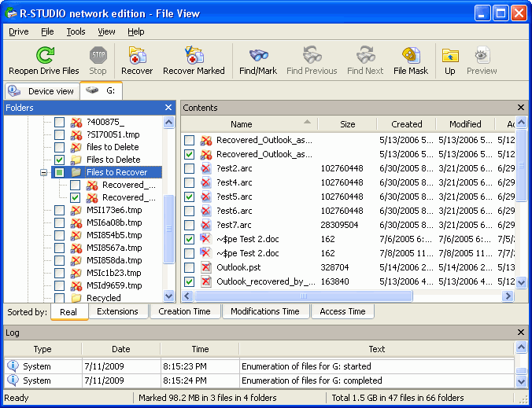Click the ?est7.arc file icon
532x408 pixels.
(205, 225)
